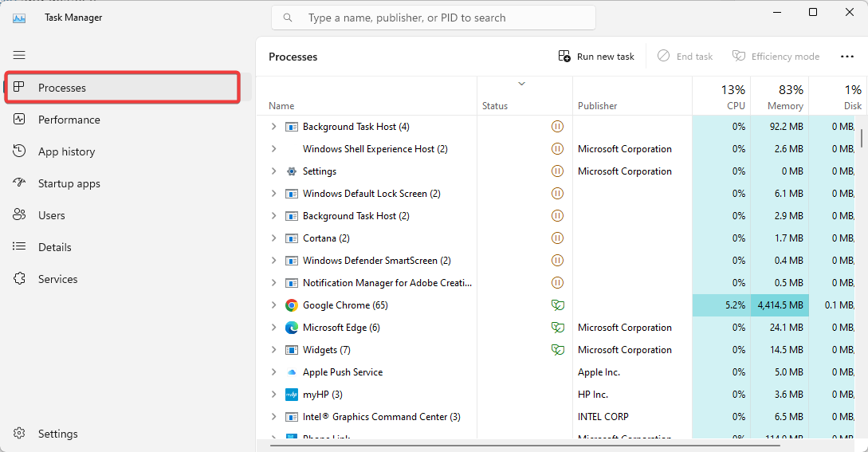Screen dimensions: 868x452
Task: Click the collapse chevron above Status column
Action: click(522, 84)
